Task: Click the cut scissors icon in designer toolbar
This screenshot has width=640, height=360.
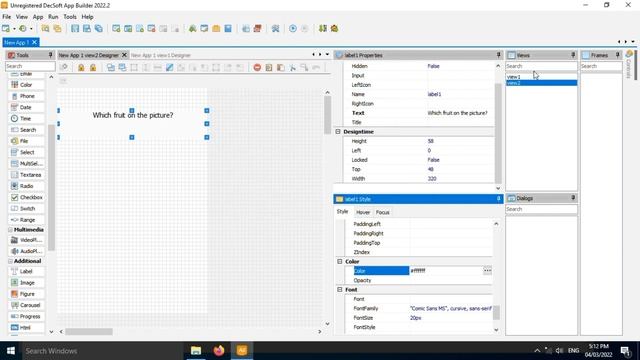Action: (x=292, y=67)
